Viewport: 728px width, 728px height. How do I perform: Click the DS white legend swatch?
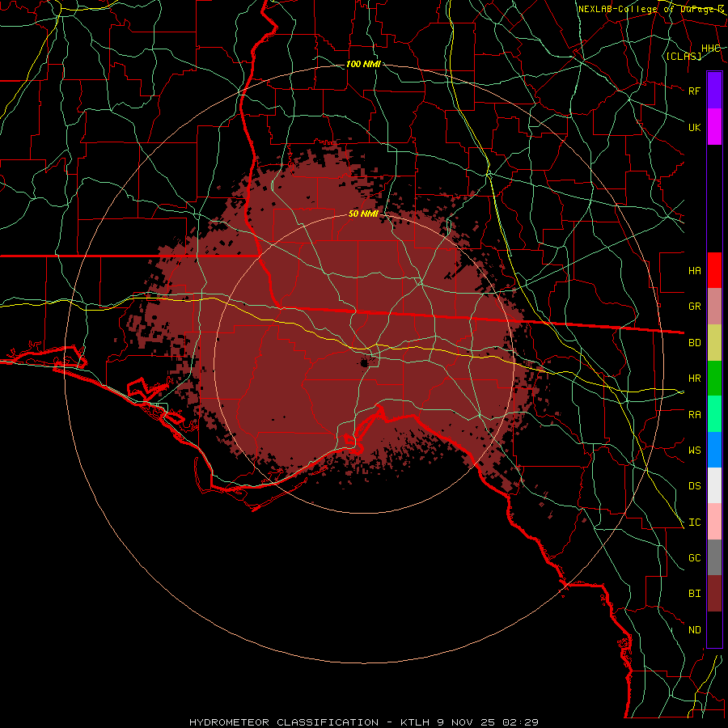click(714, 485)
